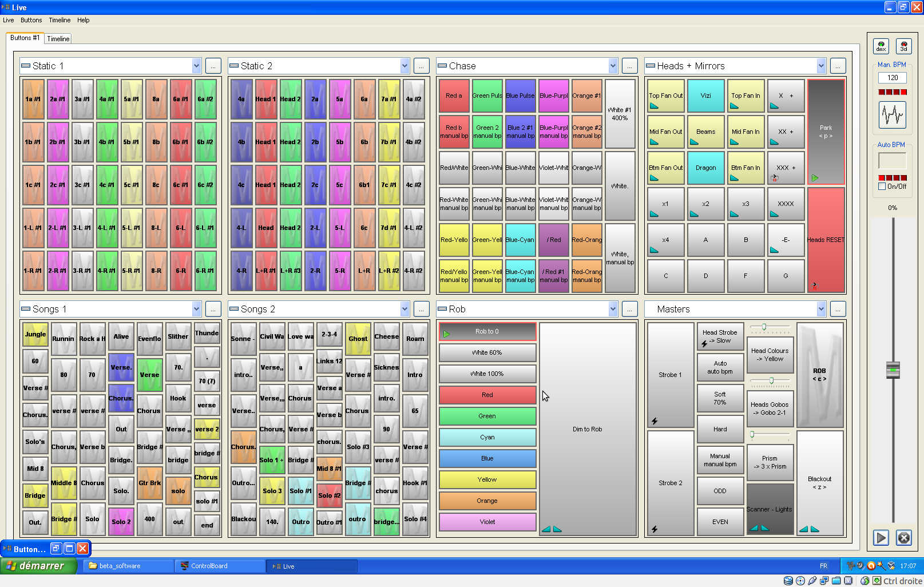Image resolution: width=924 pixels, height=587 pixels.
Task: Toggle the Strobe 1 master button
Action: coord(670,375)
